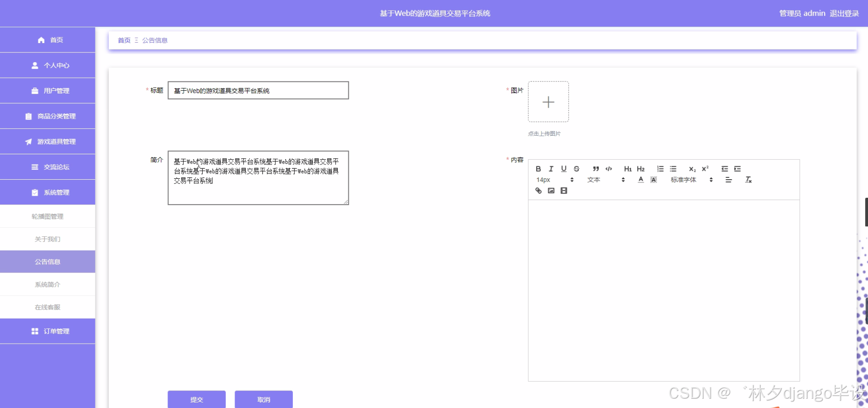The height and width of the screenshot is (408, 868).
Task: Open the 标准字体 font family dropdown
Action: 692,180
